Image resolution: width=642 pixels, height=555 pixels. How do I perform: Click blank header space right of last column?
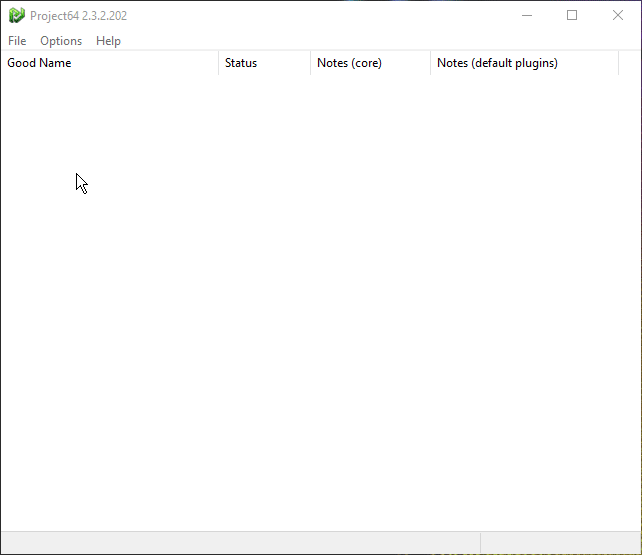pos(630,63)
